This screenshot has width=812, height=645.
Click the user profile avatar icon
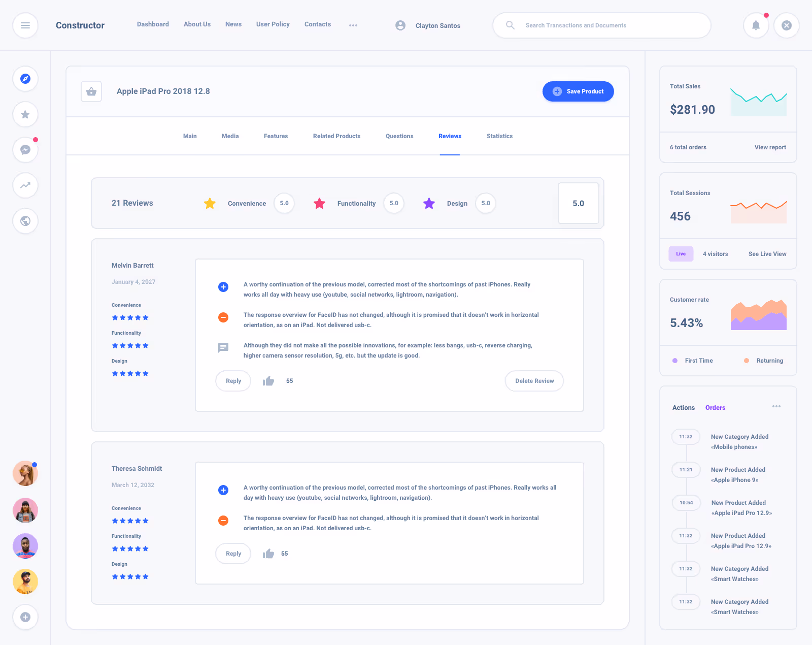click(x=400, y=25)
